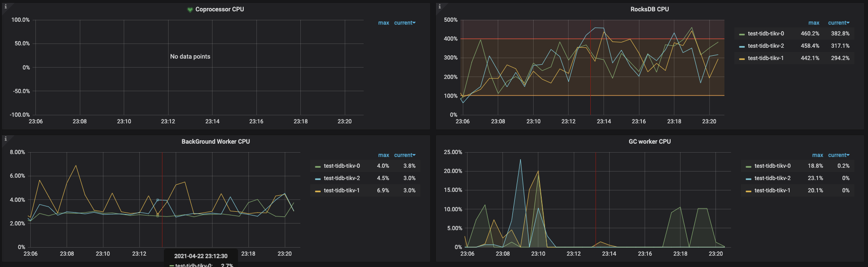
Task: Open the BackGround Worker CPU title menu
Action: [x=216, y=142]
